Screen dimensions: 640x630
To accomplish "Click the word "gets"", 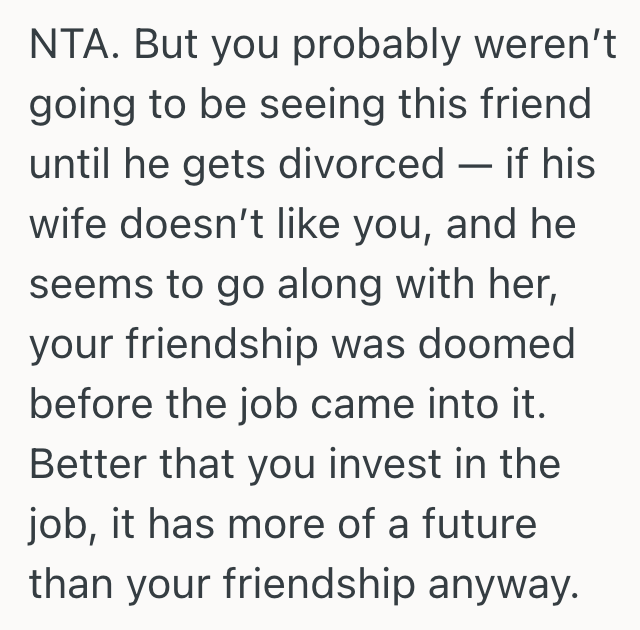I will point(234,162).
